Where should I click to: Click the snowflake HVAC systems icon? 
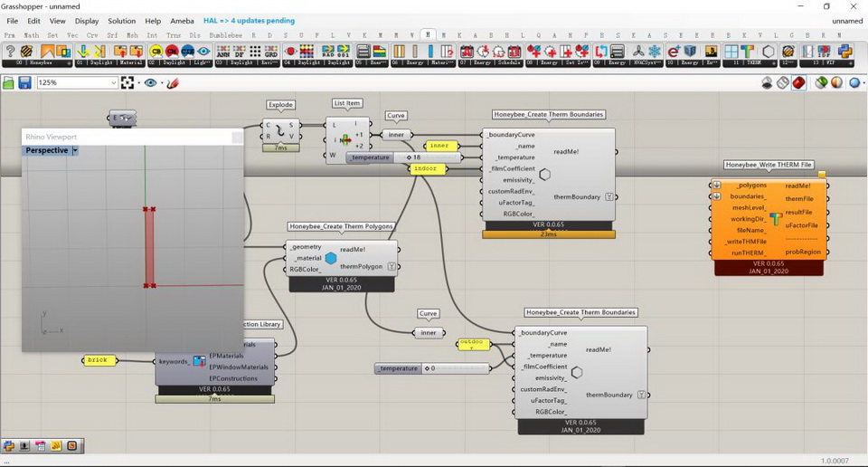(x=655, y=52)
